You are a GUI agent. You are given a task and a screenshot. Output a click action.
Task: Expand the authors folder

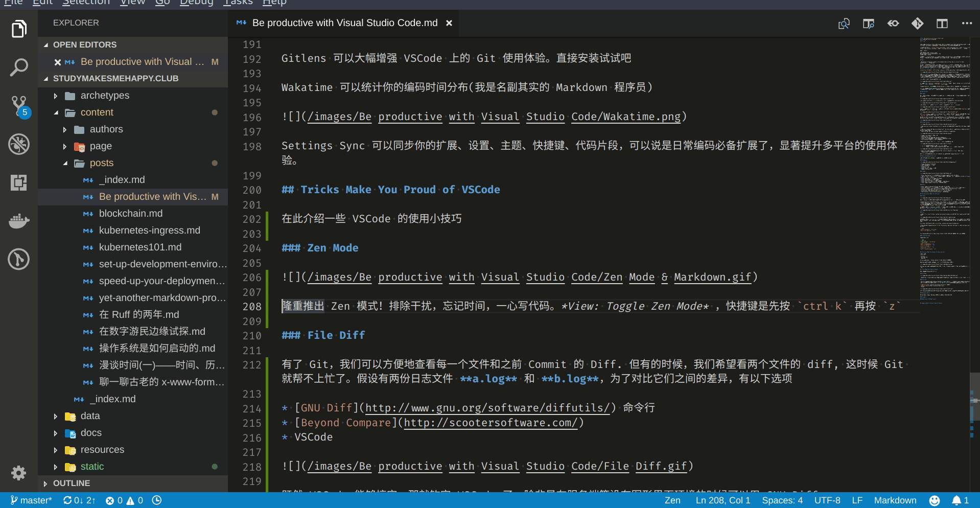point(133,129)
